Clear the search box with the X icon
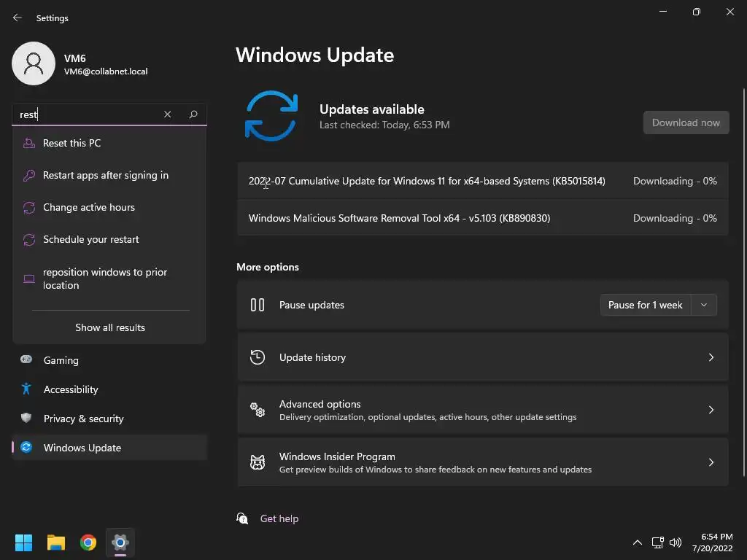The image size is (747, 560). (167, 114)
